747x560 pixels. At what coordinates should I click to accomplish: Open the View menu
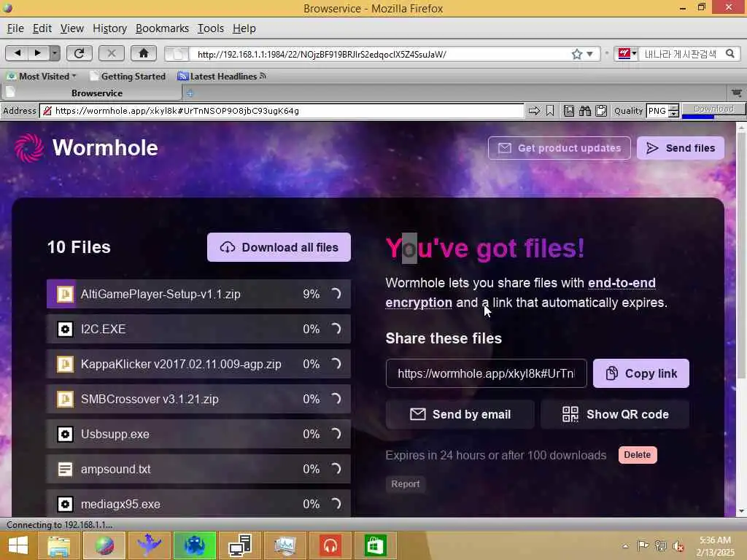point(72,28)
